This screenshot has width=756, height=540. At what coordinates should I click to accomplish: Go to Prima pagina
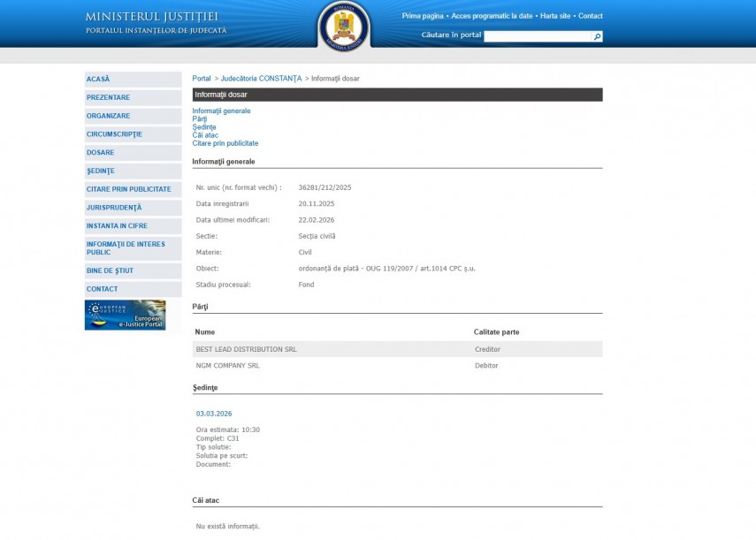[423, 16]
